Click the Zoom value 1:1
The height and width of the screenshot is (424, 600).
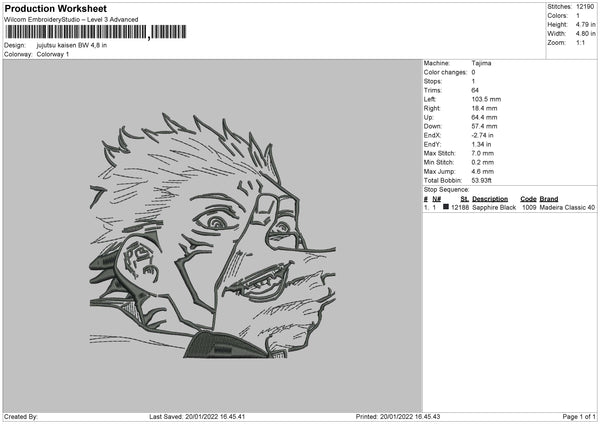pos(580,42)
